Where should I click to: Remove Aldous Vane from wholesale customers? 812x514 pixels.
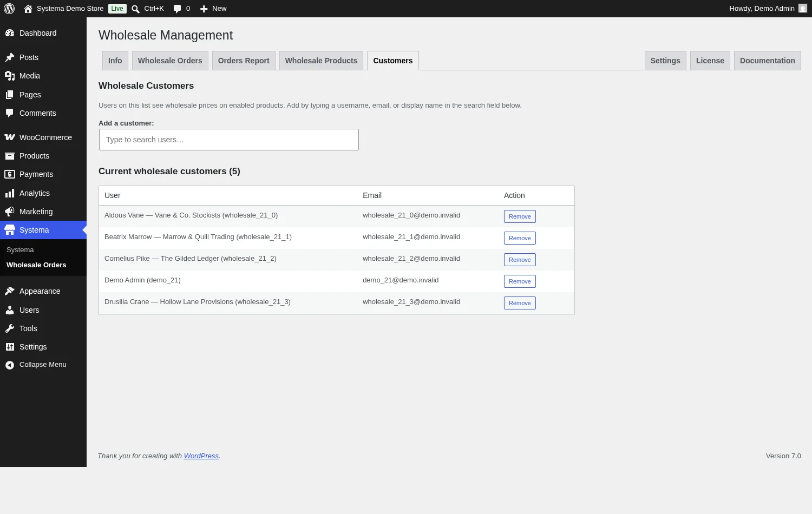[x=520, y=216]
